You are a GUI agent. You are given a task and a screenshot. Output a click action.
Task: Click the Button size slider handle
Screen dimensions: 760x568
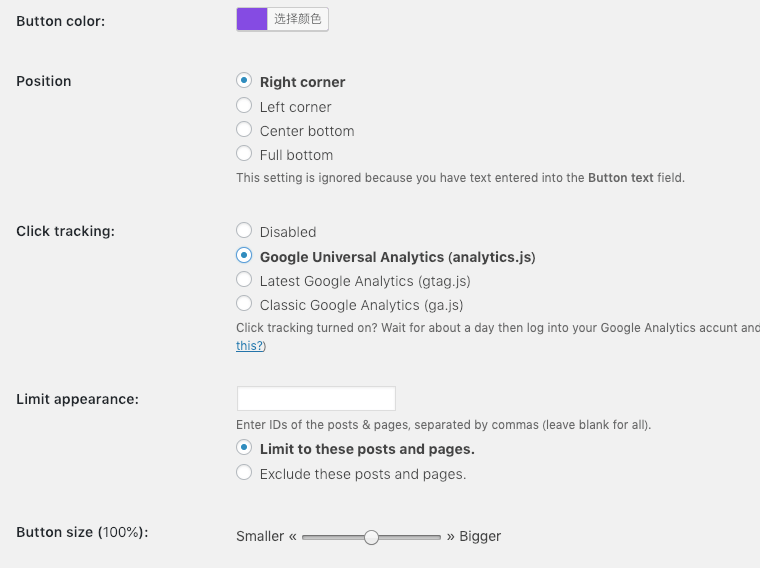(x=371, y=537)
